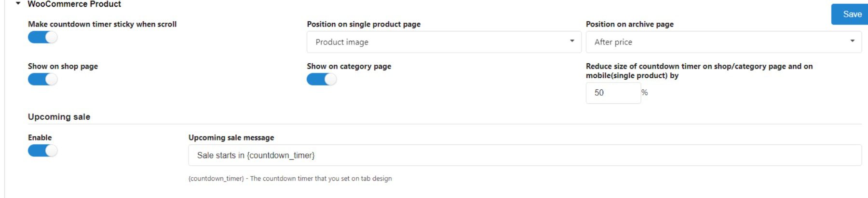Image resolution: width=868 pixels, height=198 pixels.
Task: Click the 'Show on shop page' label
Action: (63, 66)
